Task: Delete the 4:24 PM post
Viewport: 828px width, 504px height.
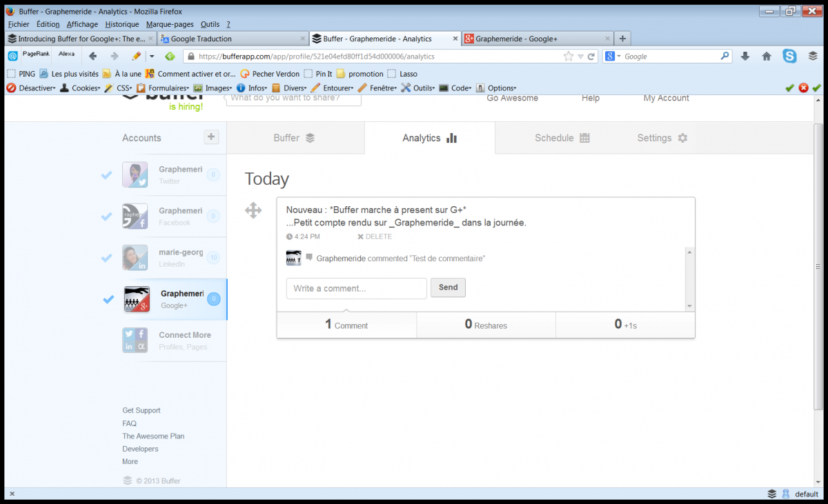Action: pyautogui.click(x=375, y=236)
